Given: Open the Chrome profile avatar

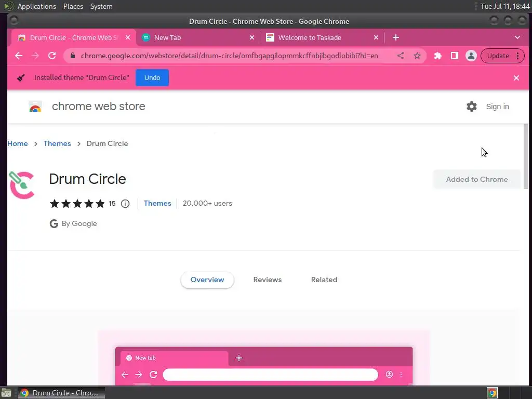Looking at the screenshot, I should 471,56.
